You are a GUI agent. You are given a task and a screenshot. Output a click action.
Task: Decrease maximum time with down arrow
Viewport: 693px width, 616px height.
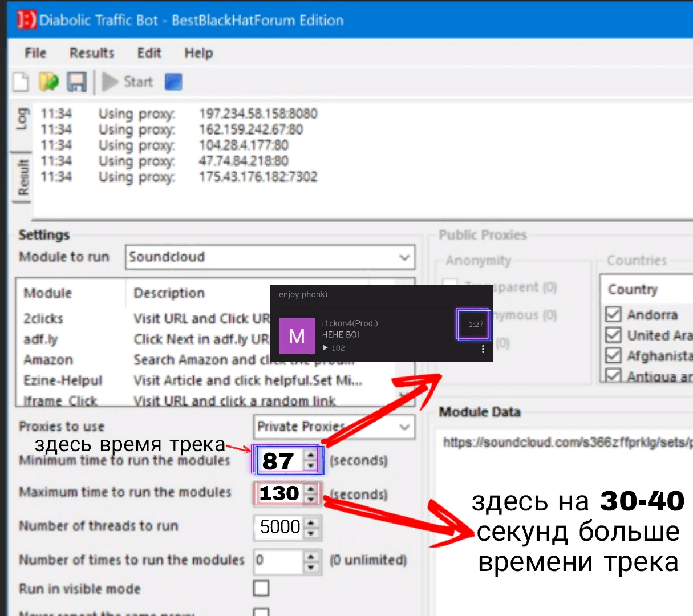[311, 499]
